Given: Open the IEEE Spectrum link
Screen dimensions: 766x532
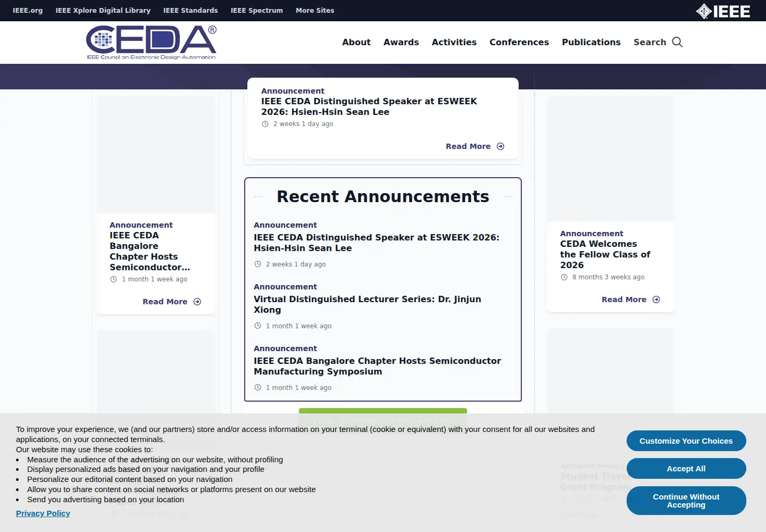Looking at the screenshot, I should click(257, 10).
